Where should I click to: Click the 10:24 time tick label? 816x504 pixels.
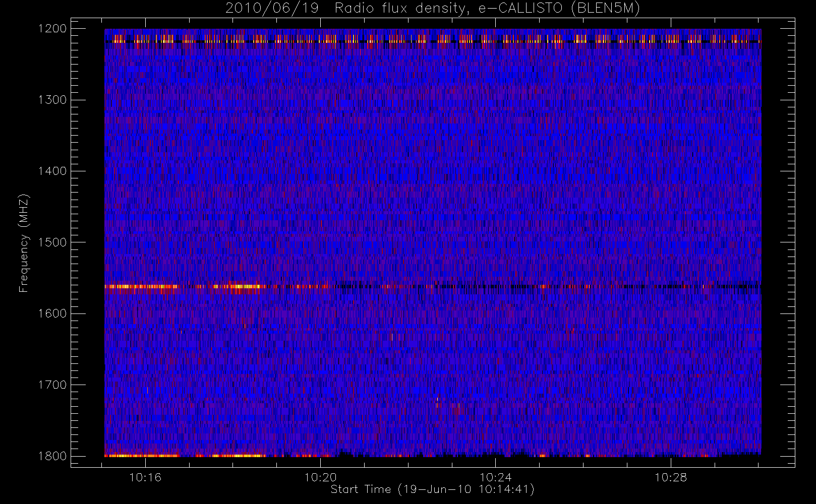(x=495, y=477)
